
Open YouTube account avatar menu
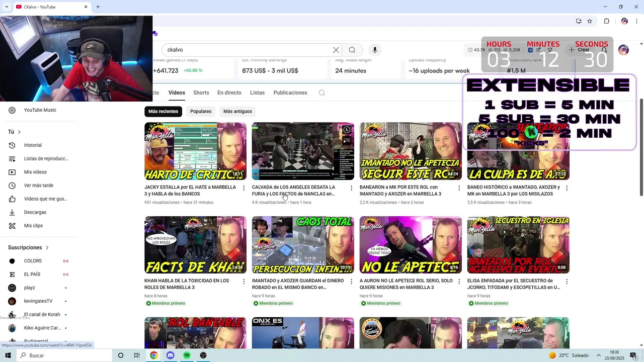click(x=623, y=50)
